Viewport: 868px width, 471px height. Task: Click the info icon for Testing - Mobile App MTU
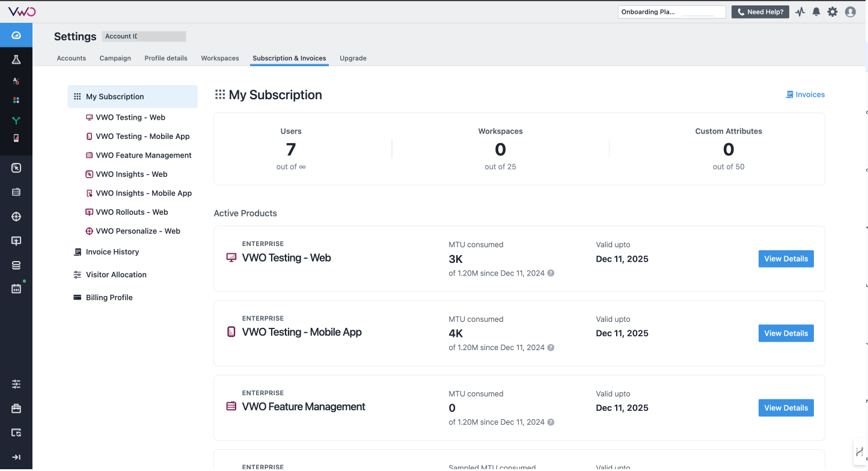coord(551,348)
